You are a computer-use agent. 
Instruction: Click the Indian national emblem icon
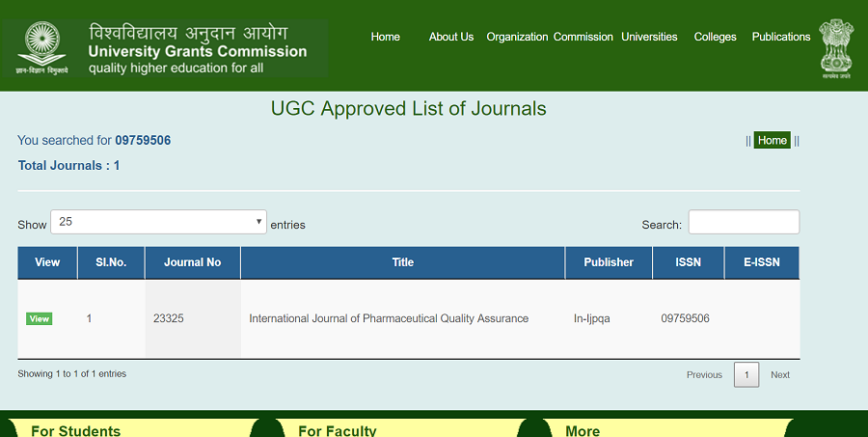[836, 49]
